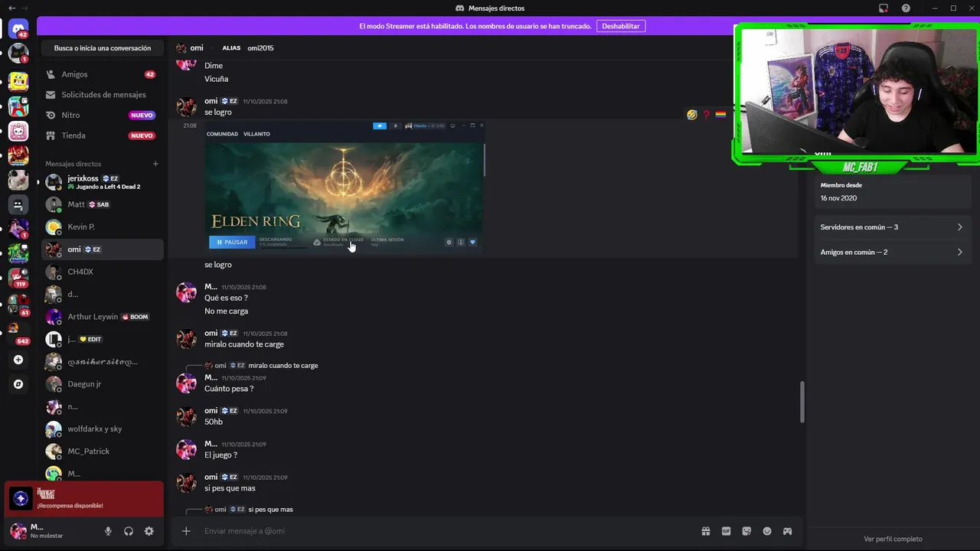Open DM with Arthur Leywin
Image resolution: width=980 pixels, height=551 pixels.
(102, 317)
